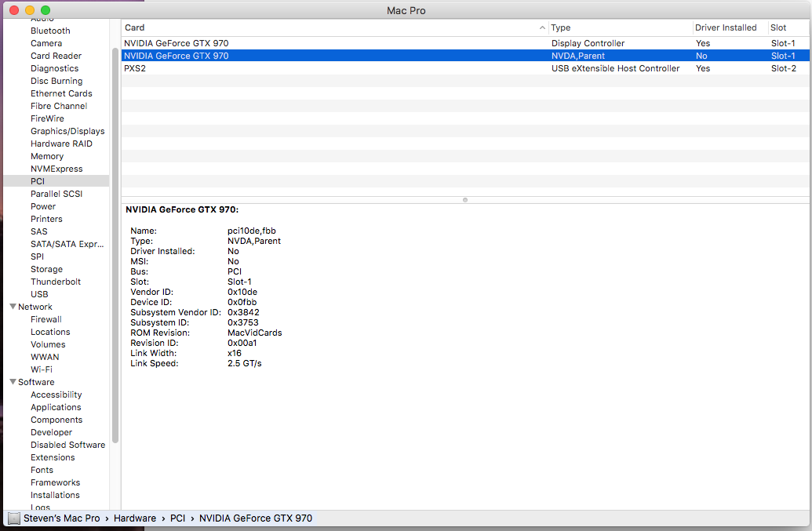Click the pane splitter handle dot

(x=465, y=200)
